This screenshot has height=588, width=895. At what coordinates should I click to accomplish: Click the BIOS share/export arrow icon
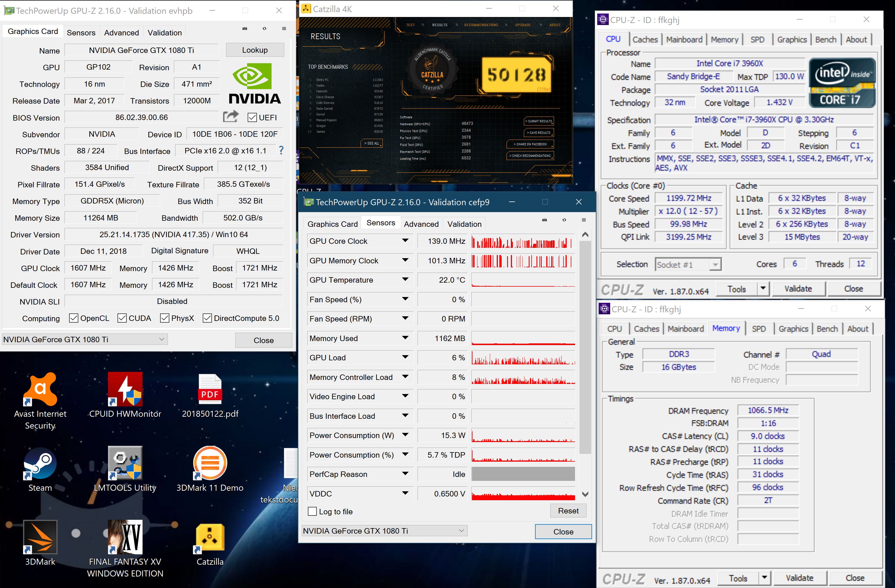[x=231, y=117]
